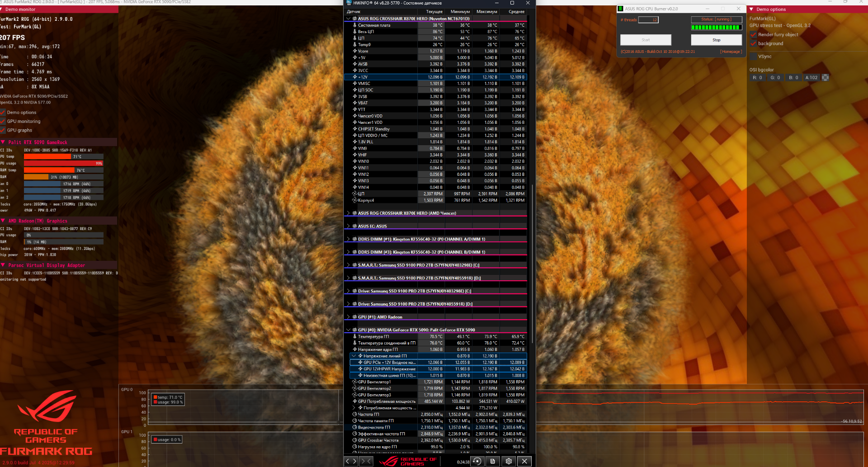Open the CPU Burner Homepage link

tap(731, 52)
